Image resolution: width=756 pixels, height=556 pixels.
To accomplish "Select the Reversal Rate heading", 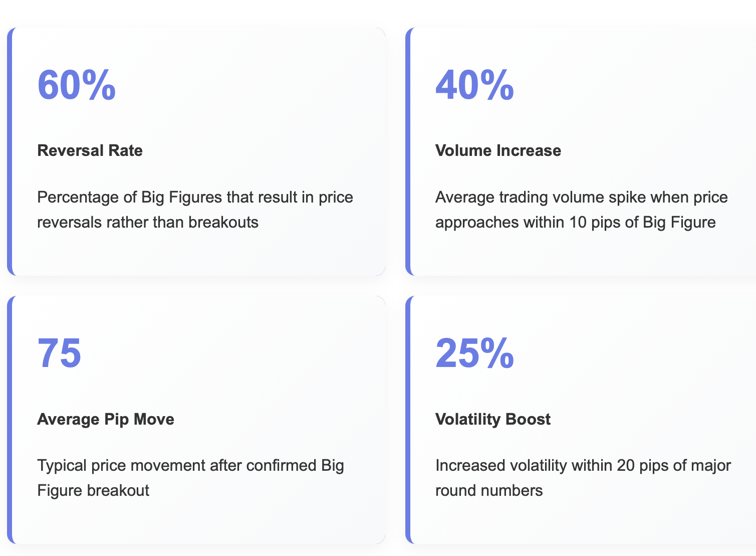I will (x=90, y=150).
